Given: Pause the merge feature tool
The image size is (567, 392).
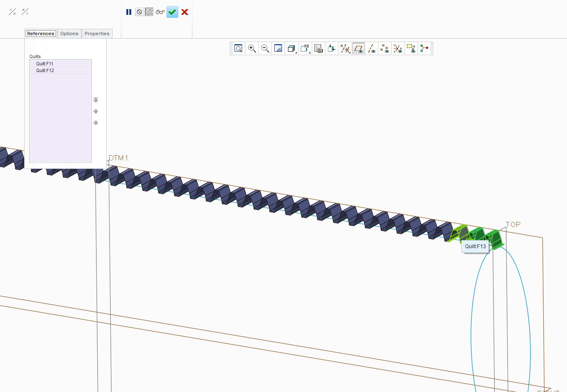Looking at the screenshot, I should (x=129, y=12).
